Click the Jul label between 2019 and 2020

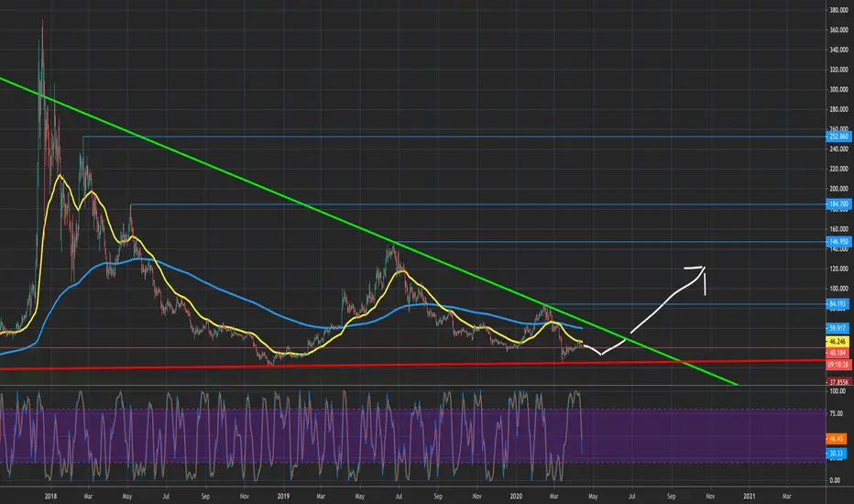coord(399,497)
